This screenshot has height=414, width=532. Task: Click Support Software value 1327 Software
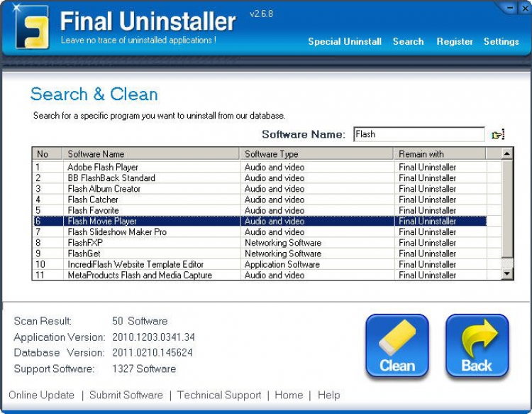[x=144, y=369]
